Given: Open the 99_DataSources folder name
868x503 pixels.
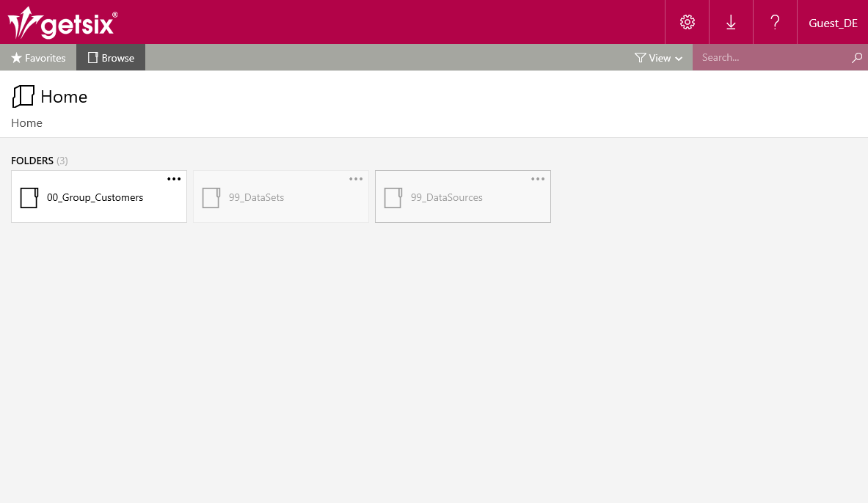Looking at the screenshot, I should tap(447, 197).
